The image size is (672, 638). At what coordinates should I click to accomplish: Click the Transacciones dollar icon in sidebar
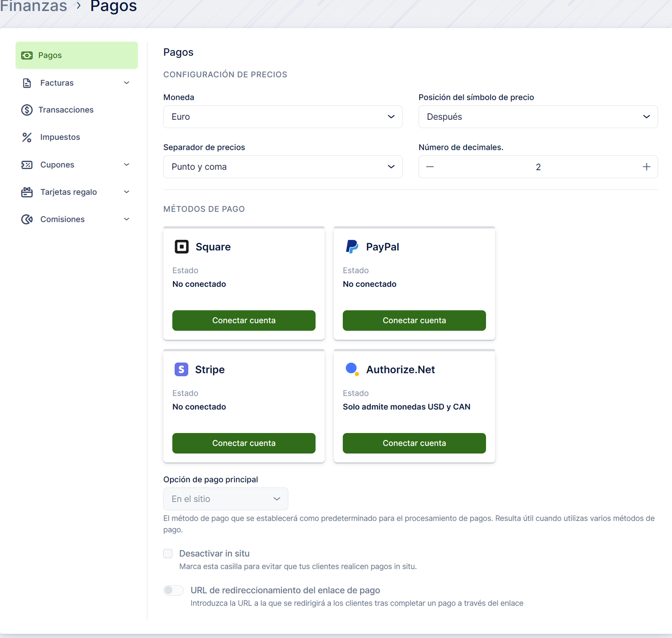pyautogui.click(x=27, y=110)
